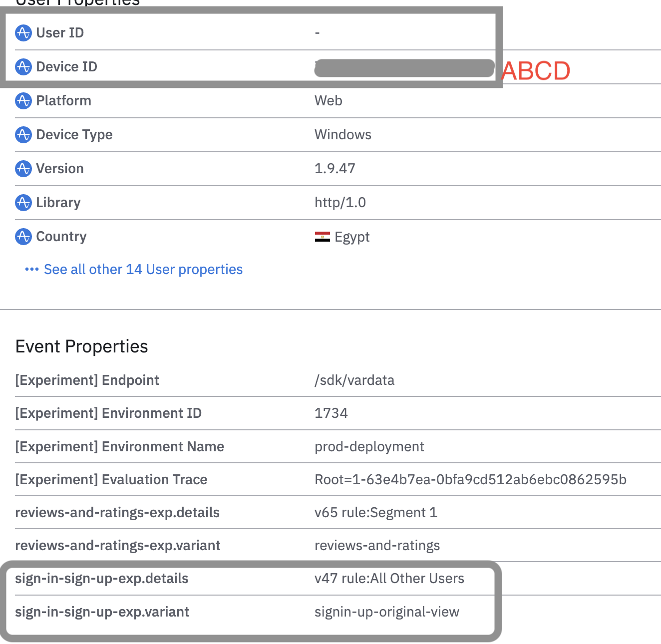Click the Amplitude icon next to Version
661x644 pixels.
point(23,169)
